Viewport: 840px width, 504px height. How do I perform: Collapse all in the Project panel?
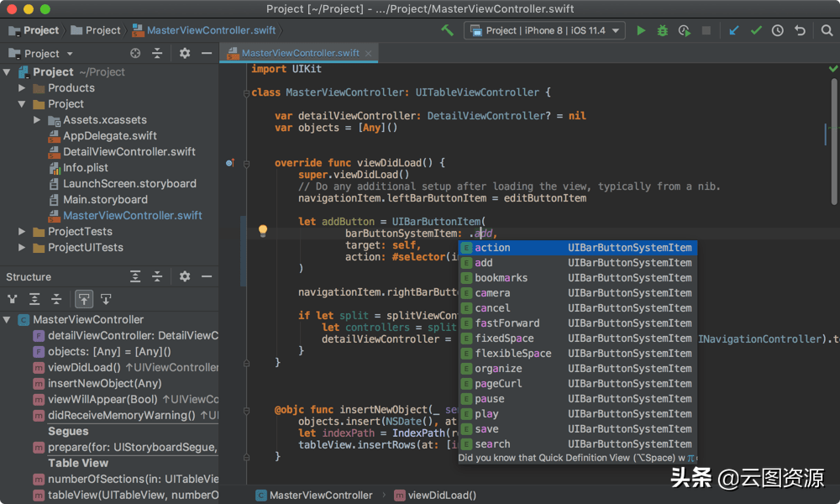(157, 53)
